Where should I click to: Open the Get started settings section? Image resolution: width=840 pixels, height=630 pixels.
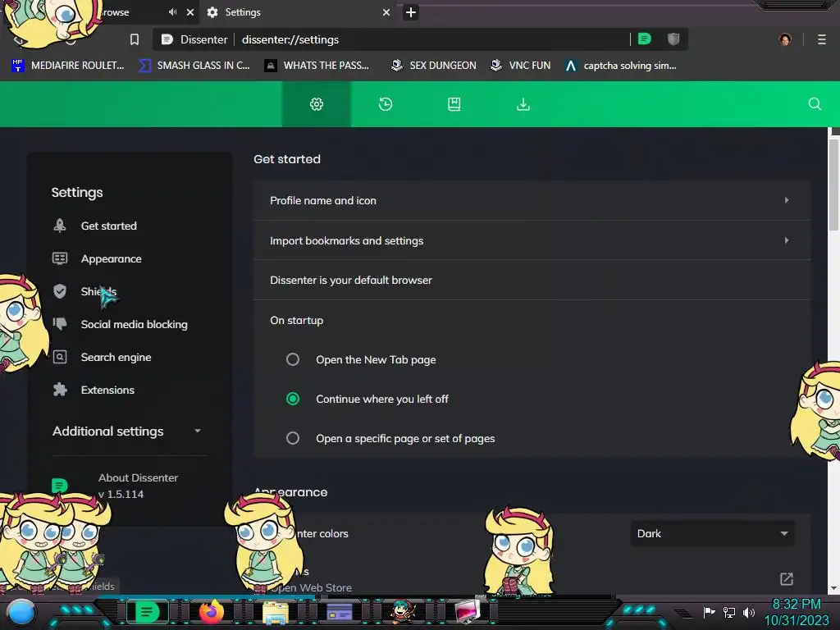click(x=109, y=226)
